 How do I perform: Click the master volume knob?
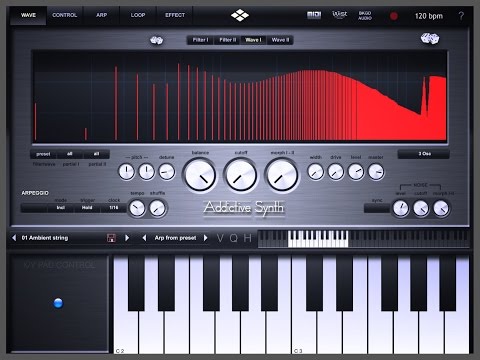point(376,172)
